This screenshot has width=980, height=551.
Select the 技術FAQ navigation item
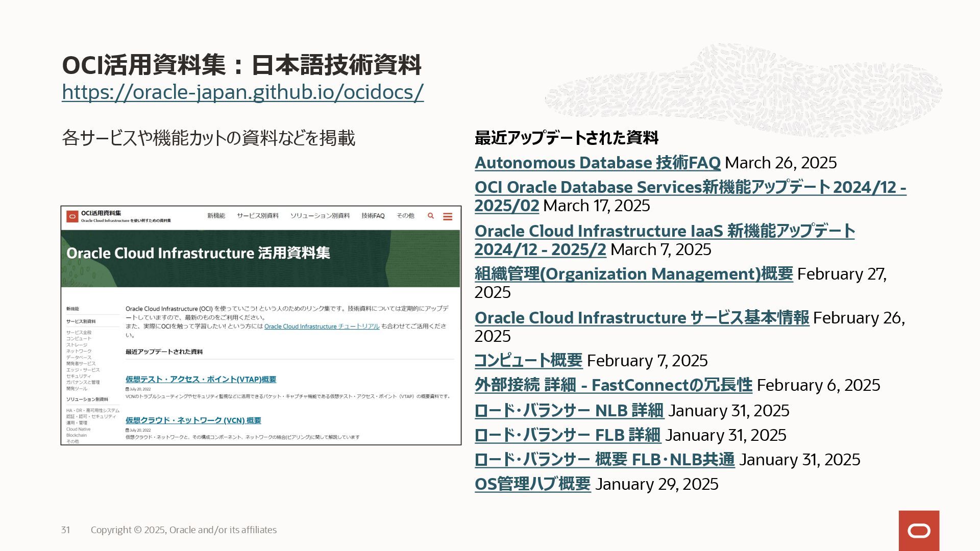[x=373, y=216]
